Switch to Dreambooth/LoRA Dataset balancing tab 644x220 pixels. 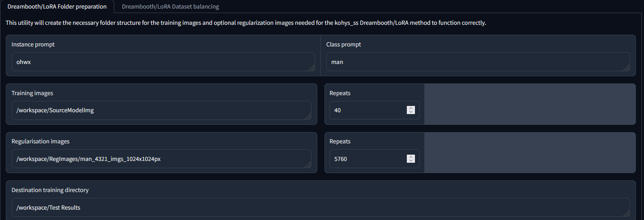click(x=170, y=7)
